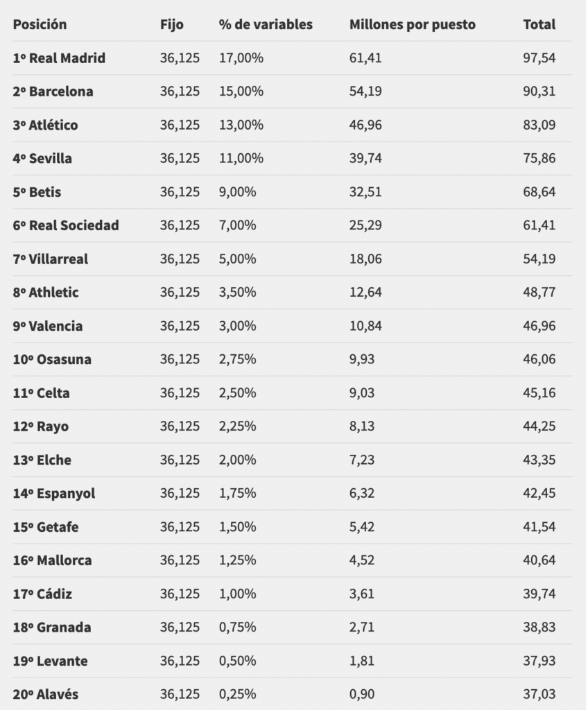Select the 9º Valencia row label
This screenshot has width=588, height=710.
click(x=48, y=326)
